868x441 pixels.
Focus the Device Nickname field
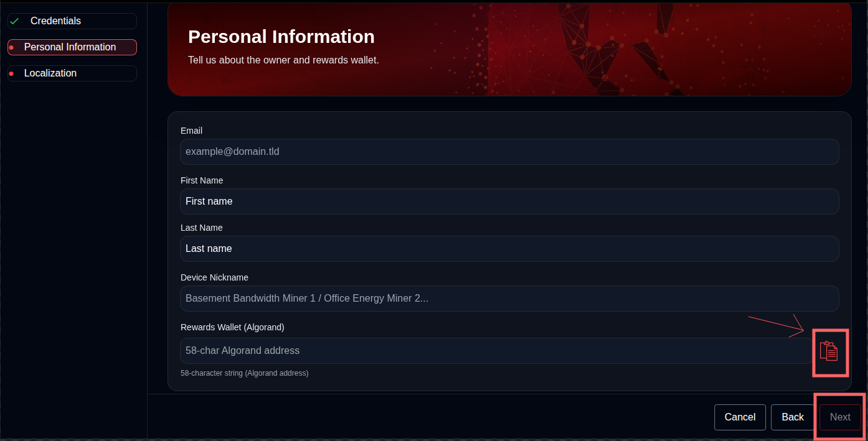[509, 299]
